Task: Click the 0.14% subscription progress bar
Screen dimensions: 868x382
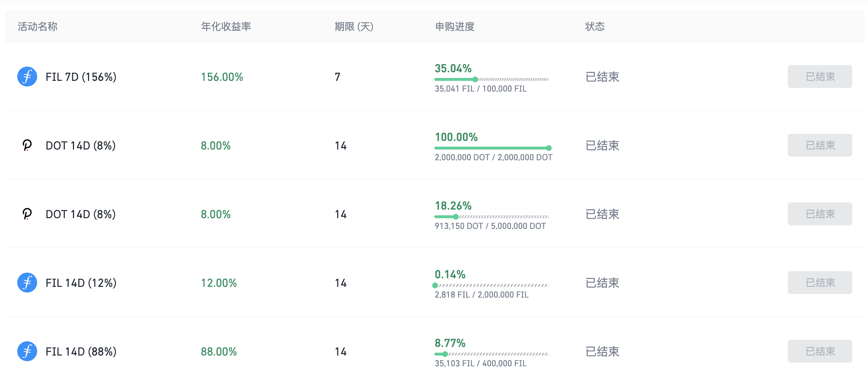Action: (x=491, y=285)
